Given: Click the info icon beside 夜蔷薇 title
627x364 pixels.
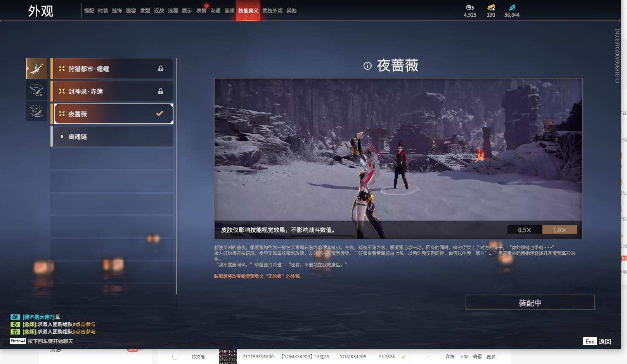Looking at the screenshot, I should [x=367, y=66].
